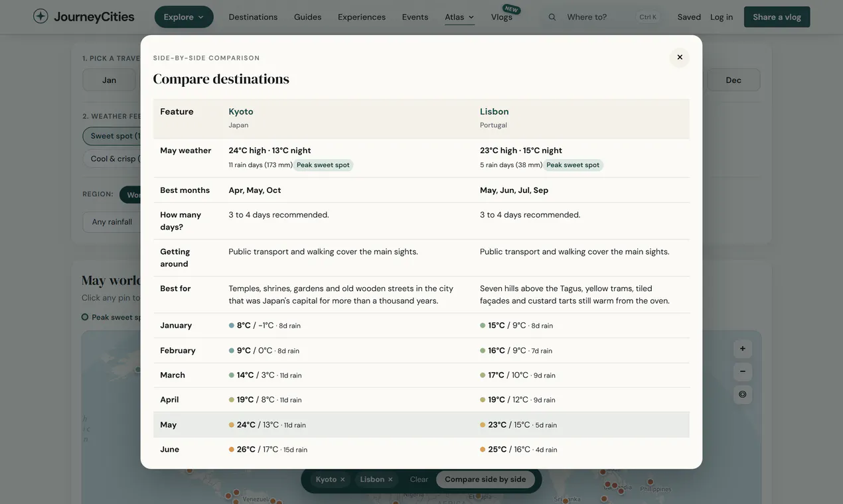Open the Kyoto destination link in the table header
The height and width of the screenshot is (504, 843).
coord(241,111)
